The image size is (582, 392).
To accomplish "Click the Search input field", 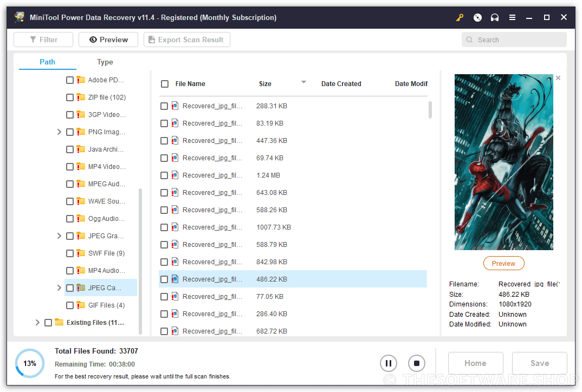I will tap(514, 40).
